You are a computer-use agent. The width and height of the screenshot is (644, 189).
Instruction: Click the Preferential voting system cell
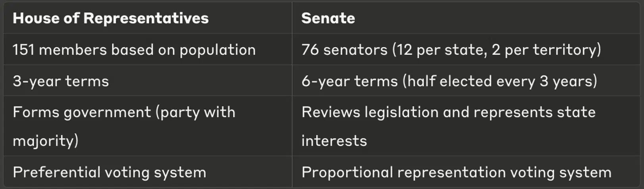coord(148,172)
